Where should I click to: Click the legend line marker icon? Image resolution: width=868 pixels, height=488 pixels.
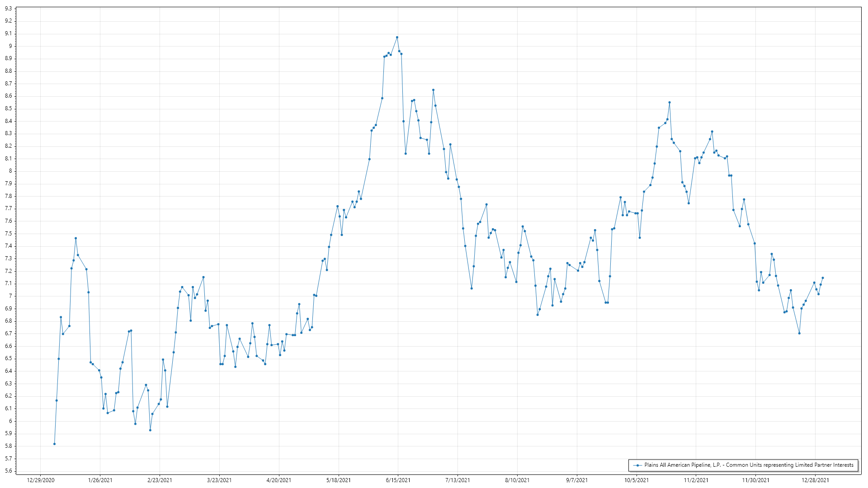(x=638, y=465)
